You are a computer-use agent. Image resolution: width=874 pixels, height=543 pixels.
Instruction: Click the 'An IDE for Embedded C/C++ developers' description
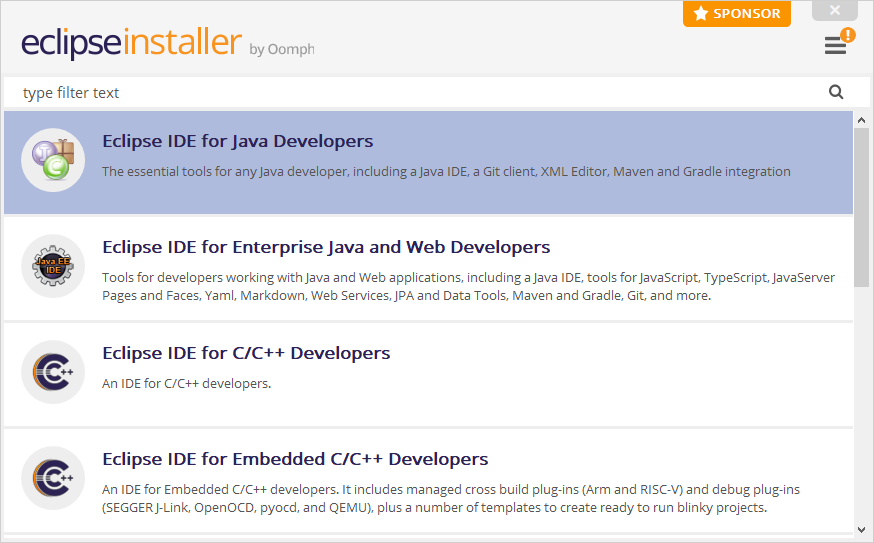(x=450, y=498)
